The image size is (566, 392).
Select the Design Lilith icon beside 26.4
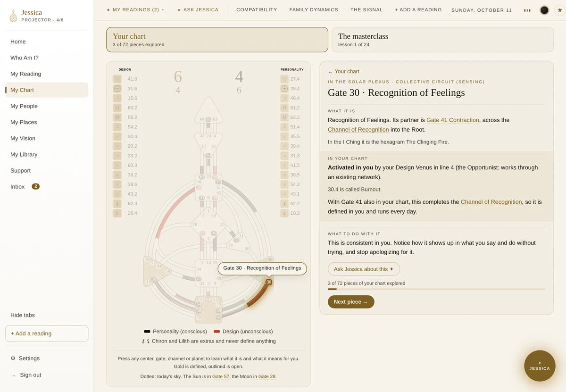click(x=117, y=213)
